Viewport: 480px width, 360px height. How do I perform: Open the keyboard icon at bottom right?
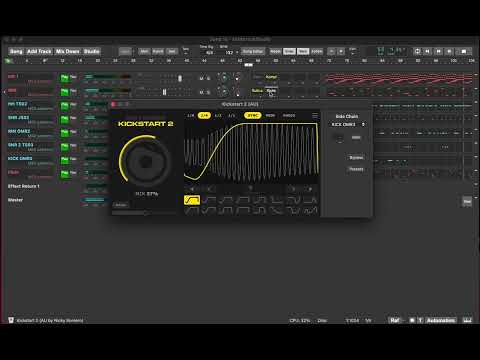(467, 320)
